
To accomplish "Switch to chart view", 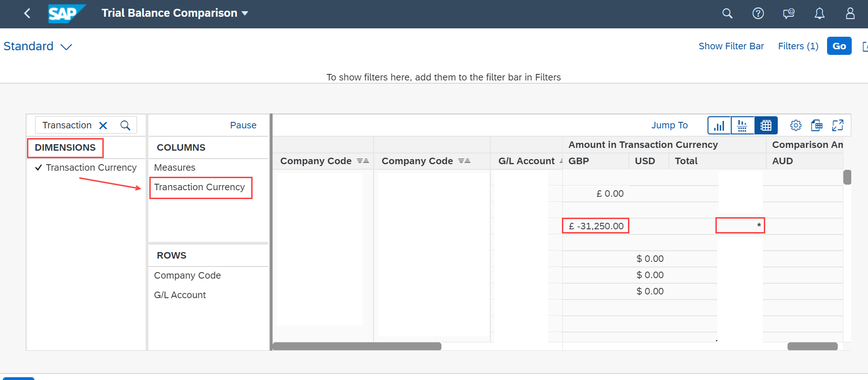I will click(x=719, y=126).
